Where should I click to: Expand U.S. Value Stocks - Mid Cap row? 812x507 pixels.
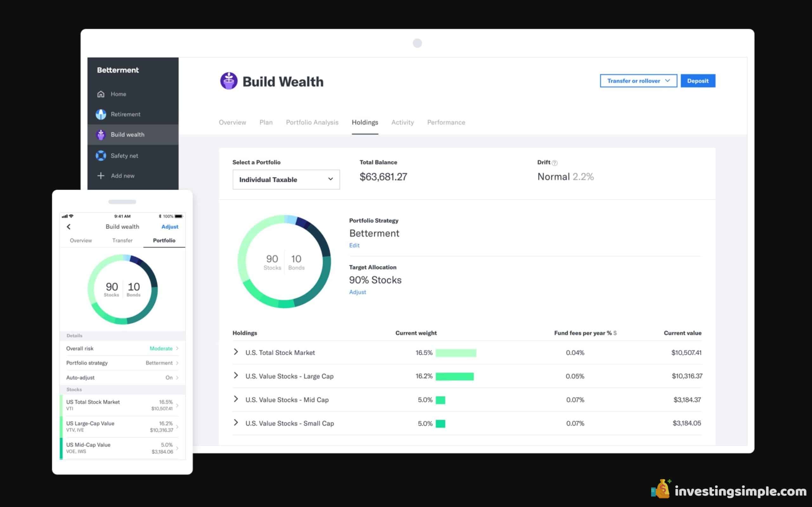236,399
